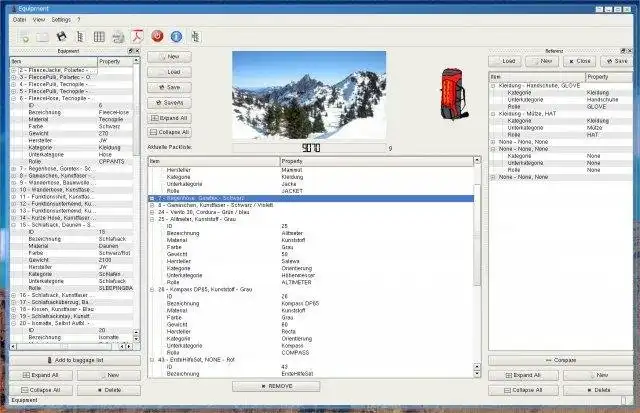This screenshot has height=413, width=640.
Task: Expand the '2 - FleeceJacke' tree node
Action: click(x=13, y=70)
